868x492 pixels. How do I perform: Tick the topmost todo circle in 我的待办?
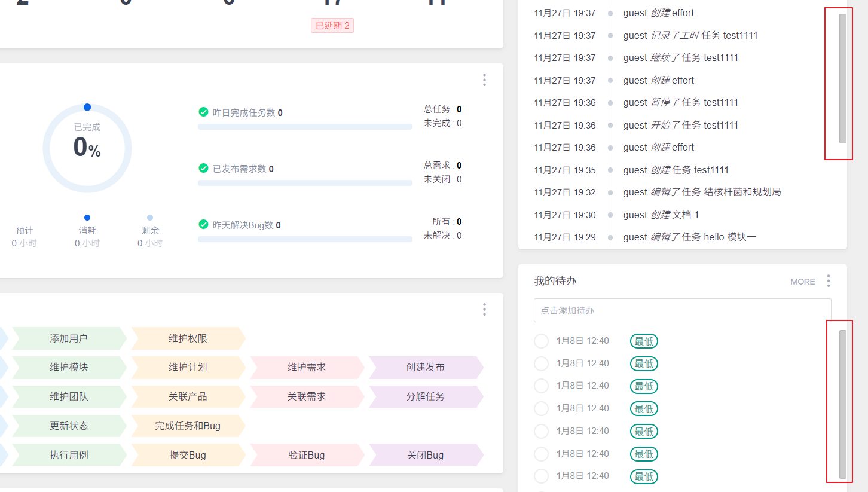[x=541, y=341]
